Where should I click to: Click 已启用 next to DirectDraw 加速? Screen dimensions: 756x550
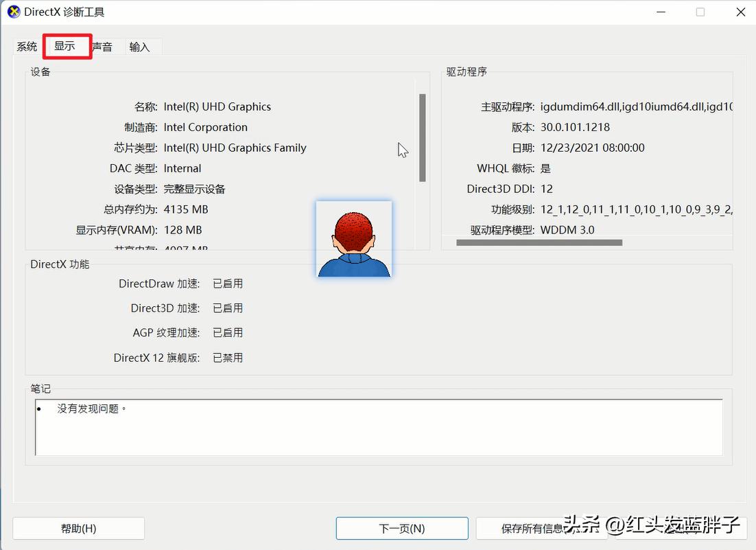pyautogui.click(x=228, y=283)
